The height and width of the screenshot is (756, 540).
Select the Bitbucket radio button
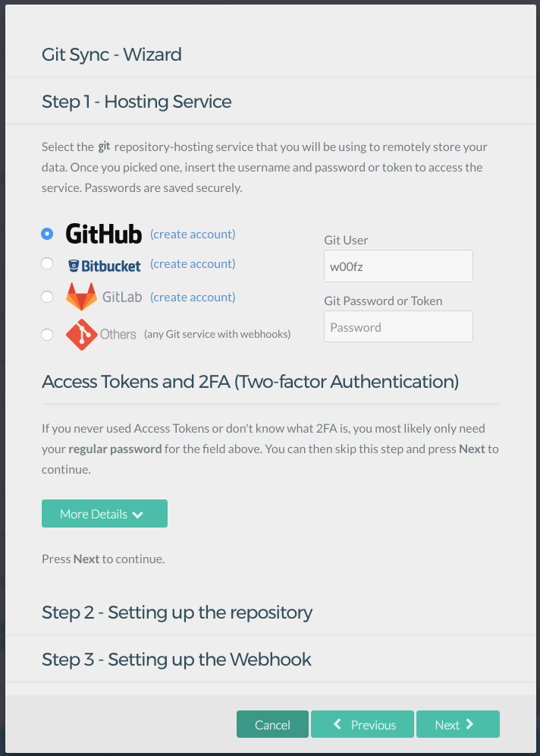(x=47, y=263)
